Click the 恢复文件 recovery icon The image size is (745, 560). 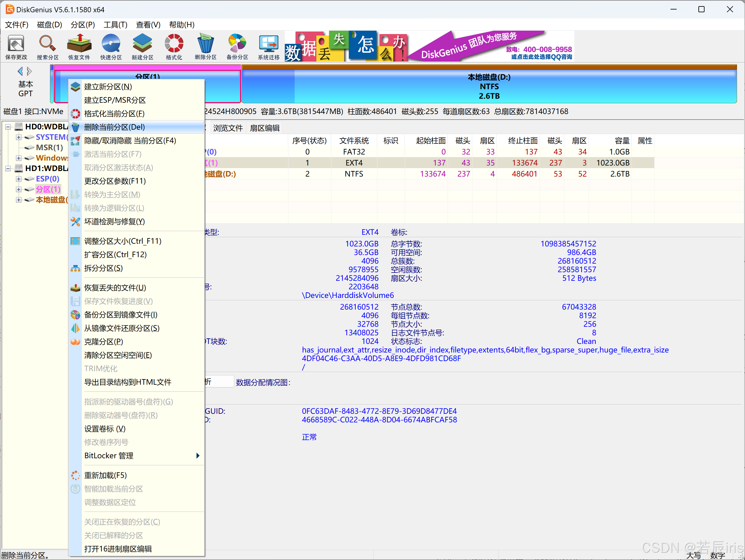79,47
